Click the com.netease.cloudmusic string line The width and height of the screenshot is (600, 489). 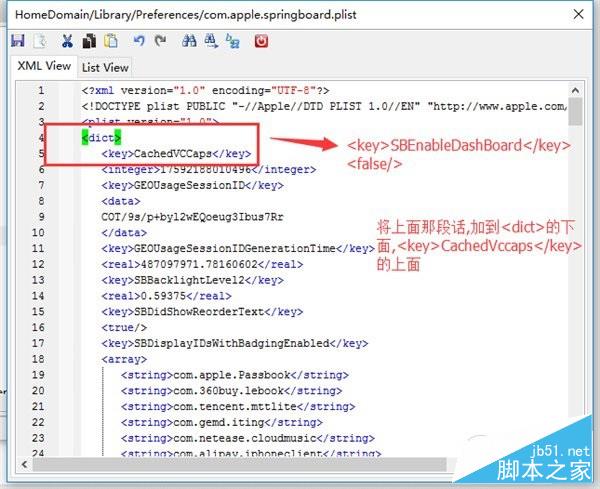pos(248,438)
